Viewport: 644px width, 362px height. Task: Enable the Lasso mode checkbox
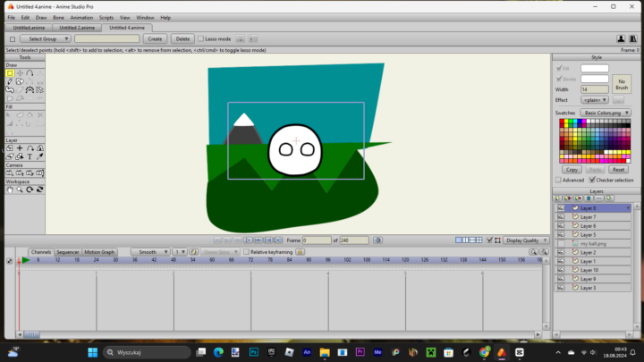click(x=199, y=39)
